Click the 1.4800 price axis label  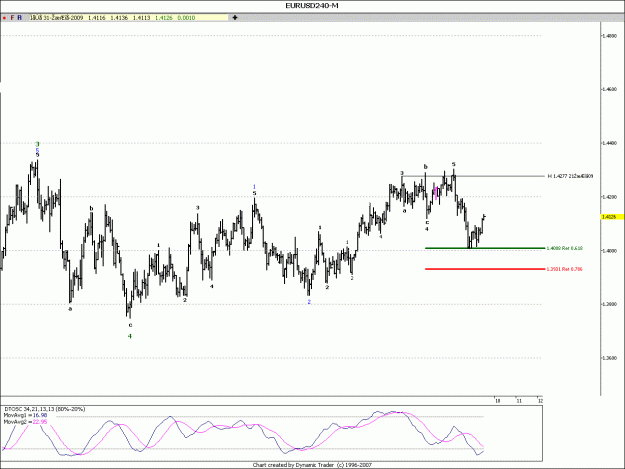pyautogui.click(x=610, y=36)
